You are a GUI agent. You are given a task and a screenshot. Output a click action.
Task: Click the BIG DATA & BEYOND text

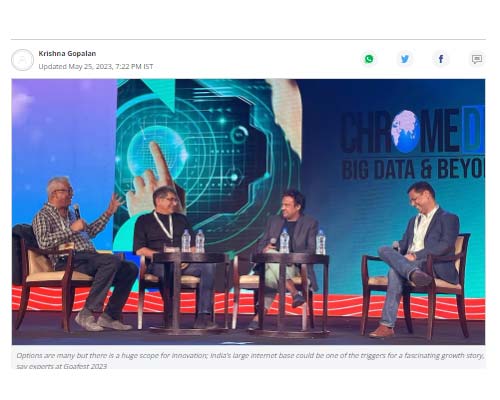413,169
